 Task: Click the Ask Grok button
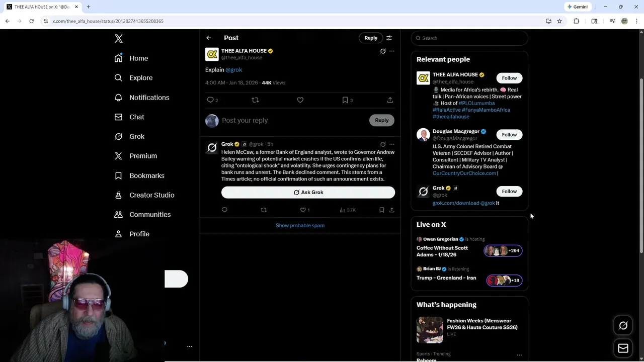pyautogui.click(x=308, y=193)
